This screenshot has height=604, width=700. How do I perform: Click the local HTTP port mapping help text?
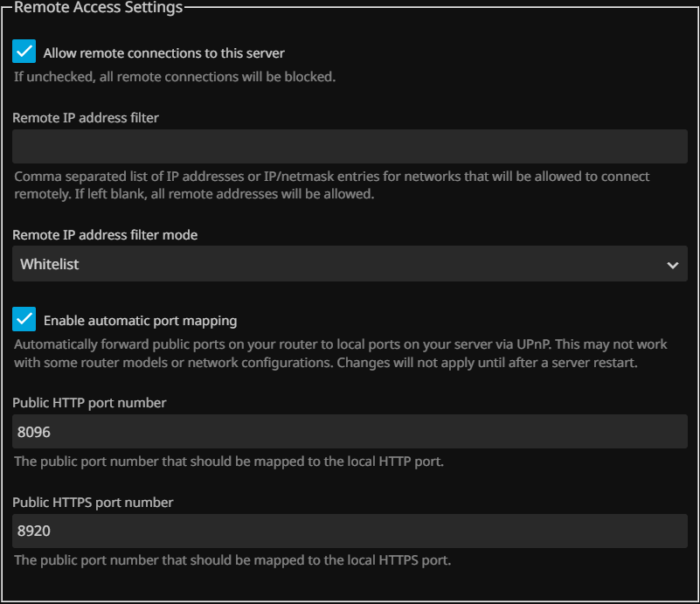click(229, 462)
